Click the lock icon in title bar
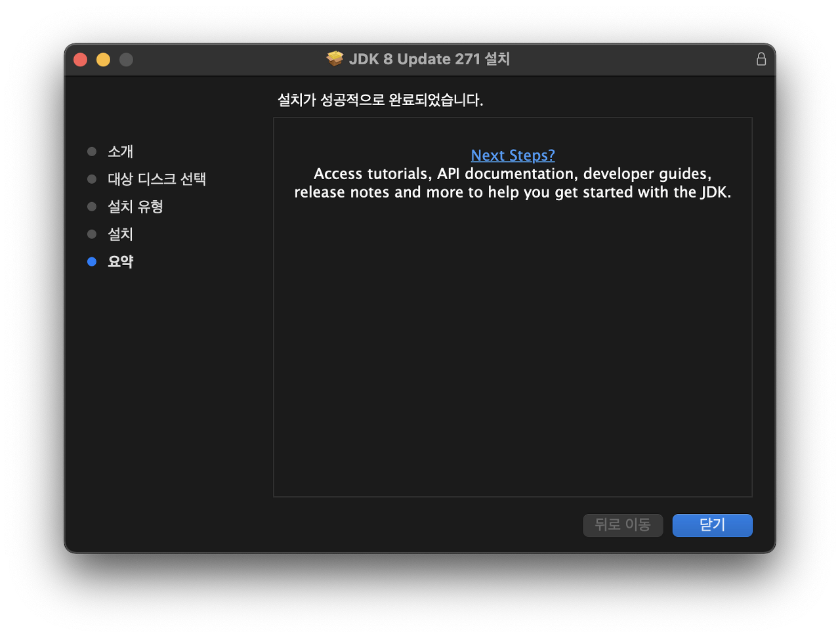840x638 pixels. [x=761, y=59]
